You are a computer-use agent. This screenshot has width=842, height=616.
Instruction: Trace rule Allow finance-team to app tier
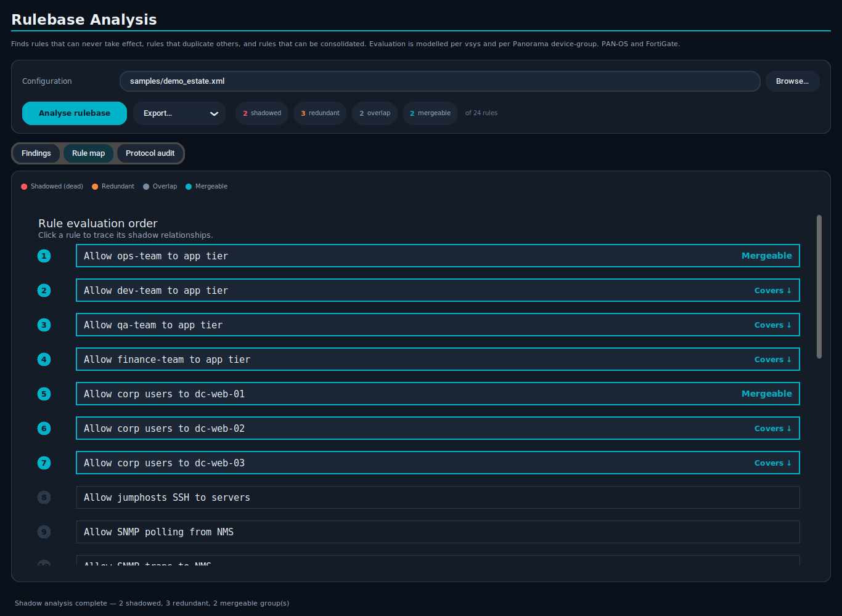click(438, 359)
